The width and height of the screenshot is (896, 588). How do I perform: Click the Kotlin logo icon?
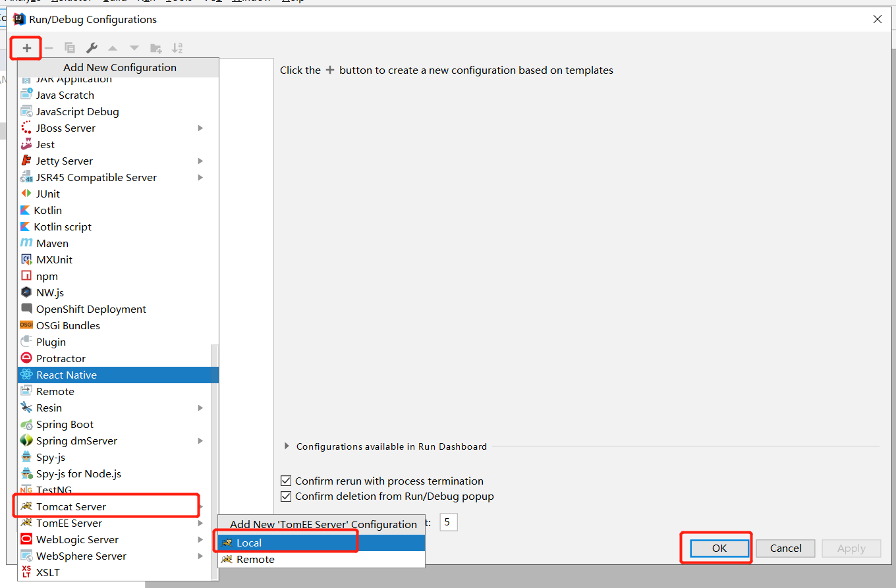tap(25, 210)
